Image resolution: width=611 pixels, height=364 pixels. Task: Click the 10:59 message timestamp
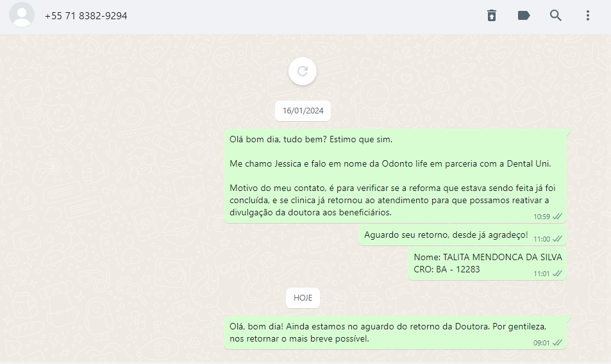pyautogui.click(x=542, y=217)
